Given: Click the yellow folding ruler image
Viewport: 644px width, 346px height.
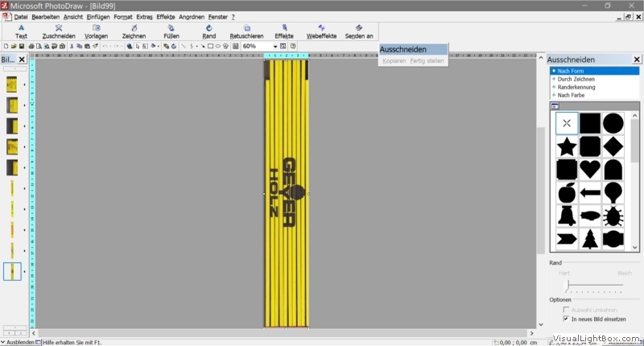Looking at the screenshot, I should point(287,194).
